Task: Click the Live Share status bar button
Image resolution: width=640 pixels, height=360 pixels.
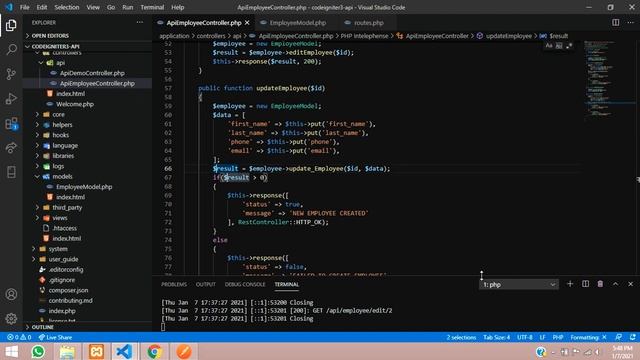Action: [55, 338]
